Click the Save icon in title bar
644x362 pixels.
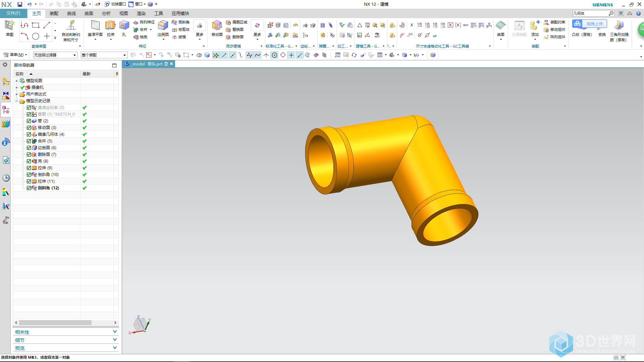pyautogui.click(x=20, y=4)
